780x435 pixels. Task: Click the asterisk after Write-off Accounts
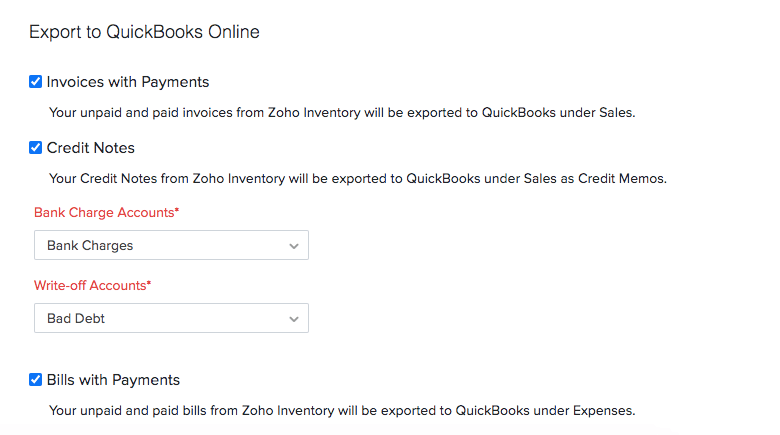pyautogui.click(x=149, y=285)
